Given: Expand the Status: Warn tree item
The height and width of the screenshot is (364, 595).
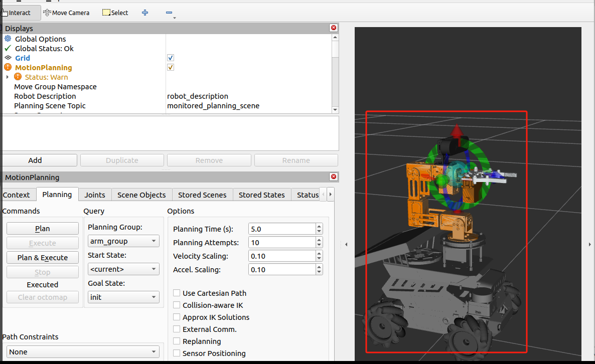Looking at the screenshot, I should coord(7,77).
